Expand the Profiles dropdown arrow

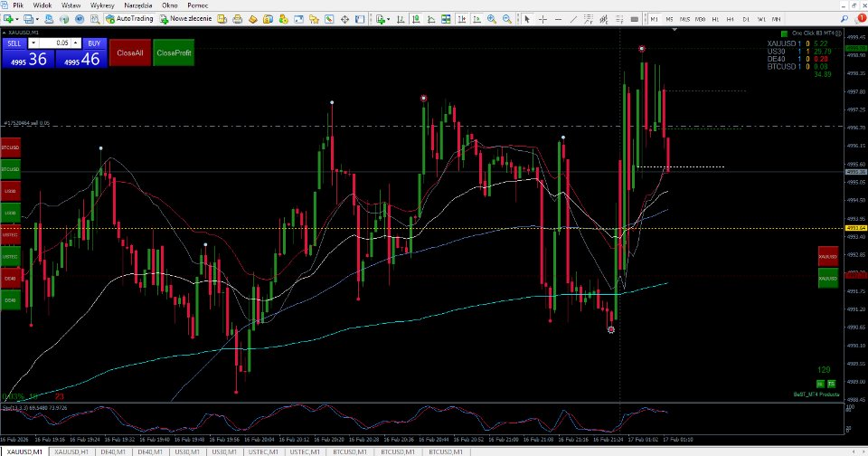(36, 19)
